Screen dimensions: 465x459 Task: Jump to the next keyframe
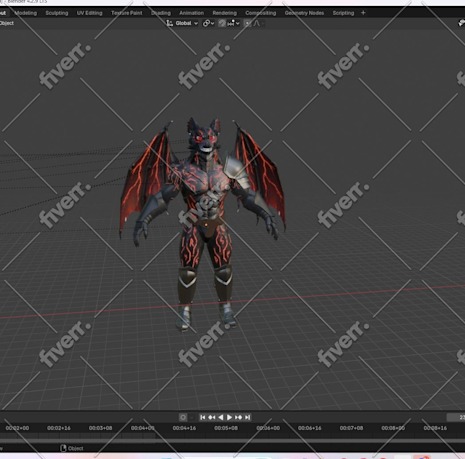pos(238,417)
